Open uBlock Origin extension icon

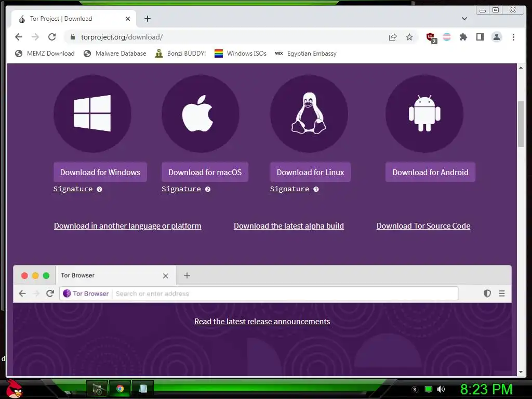[431, 37]
